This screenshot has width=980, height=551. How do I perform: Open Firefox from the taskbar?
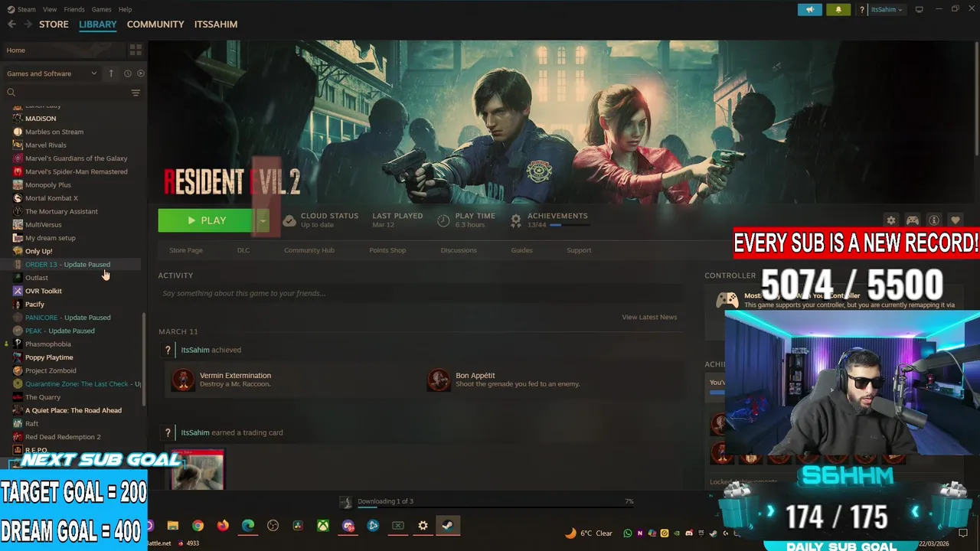(223, 526)
